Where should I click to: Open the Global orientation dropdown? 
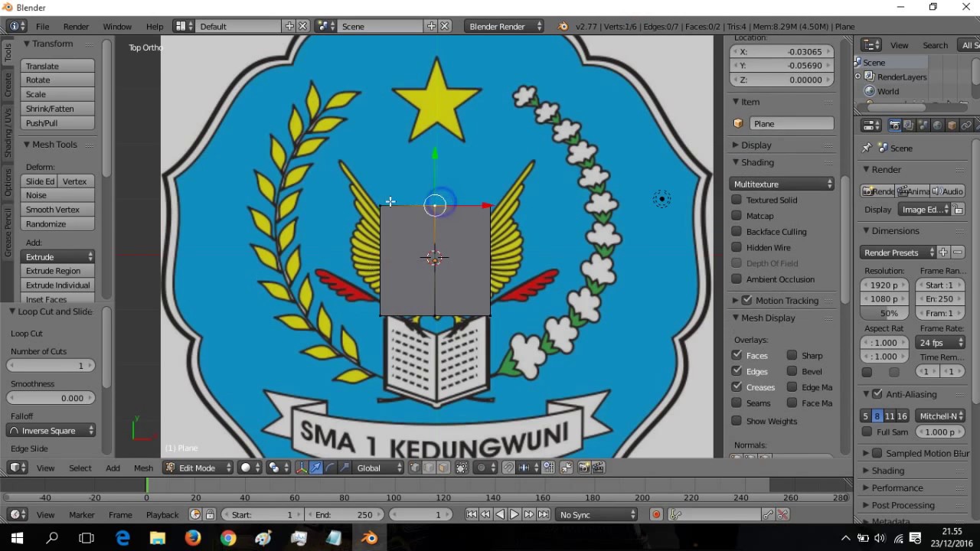click(377, 468)
